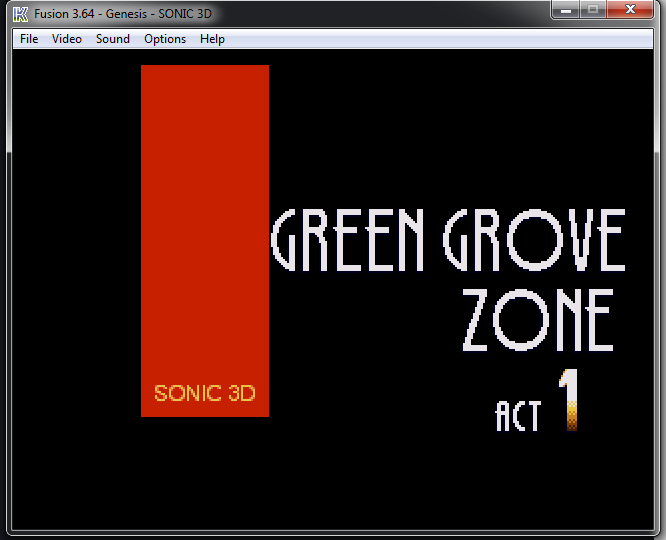Click the disabled maximize button

point(593,10)
